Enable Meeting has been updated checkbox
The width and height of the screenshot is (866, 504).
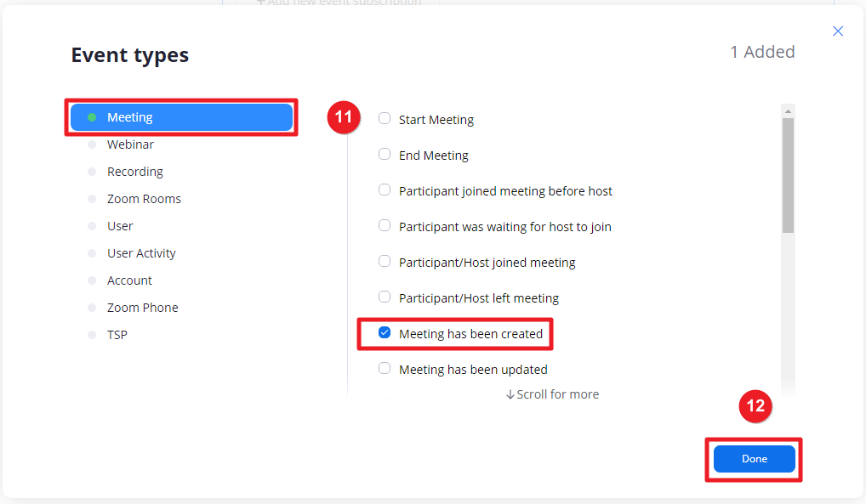(x=385, y=369)
